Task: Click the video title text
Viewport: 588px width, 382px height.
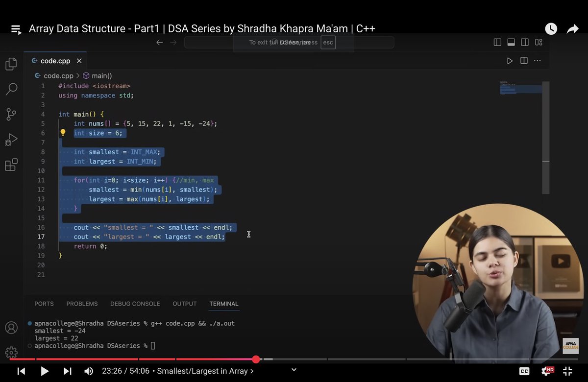Action: pyautogui.click(x=202, y=29)
